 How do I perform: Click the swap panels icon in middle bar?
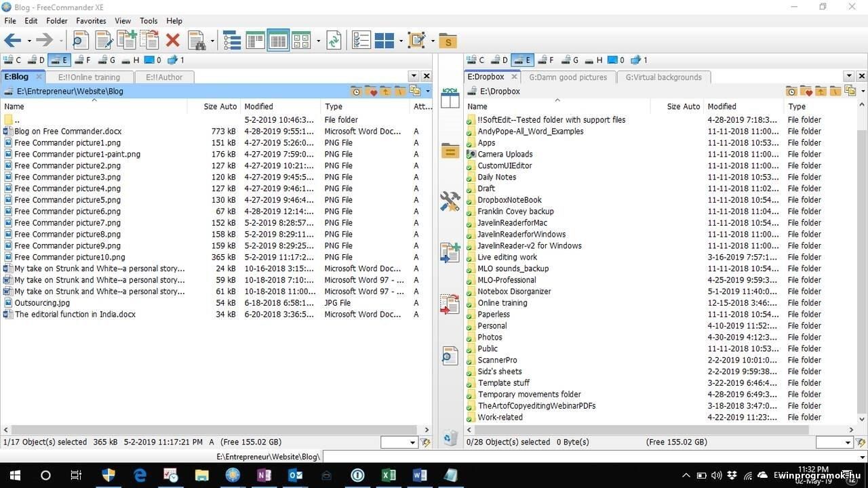click(x=450, y=98)
